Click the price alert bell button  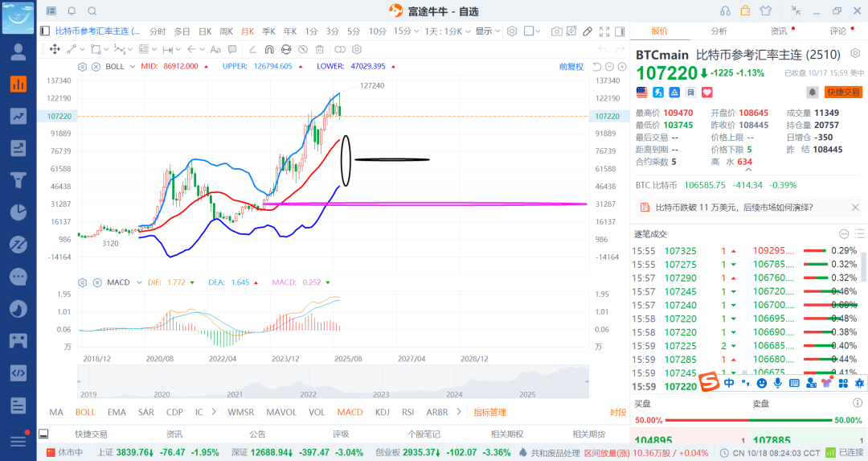coord(812,93)
